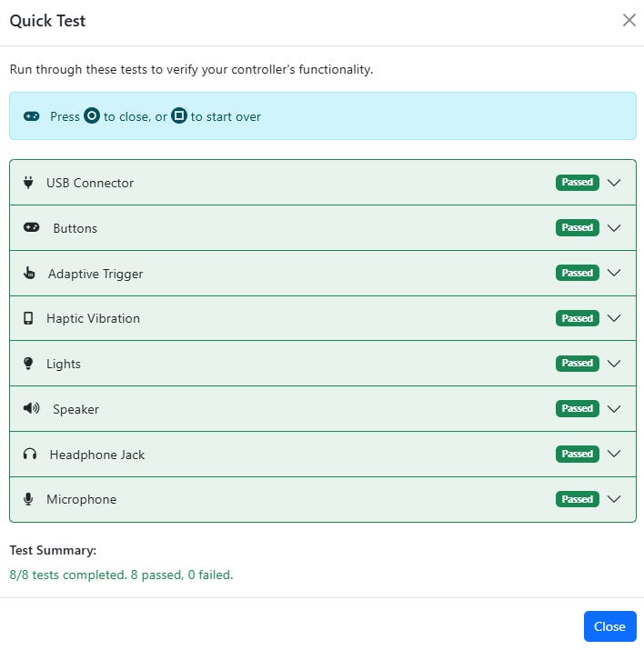Click the Passed badge for Buttons

[x=577, y=227]
